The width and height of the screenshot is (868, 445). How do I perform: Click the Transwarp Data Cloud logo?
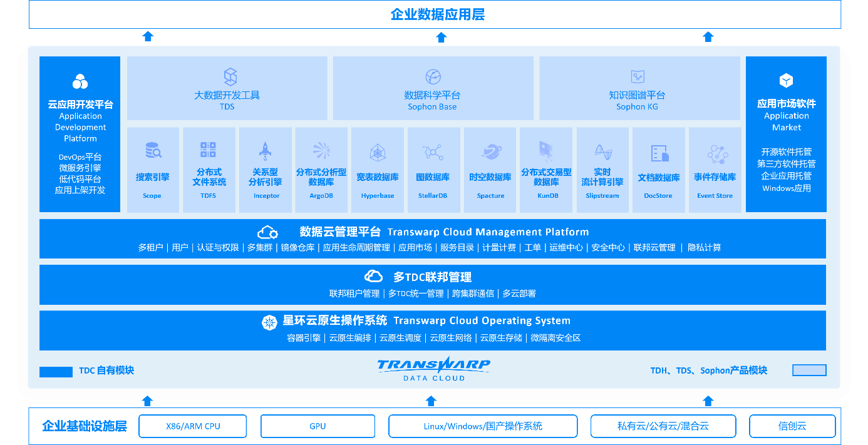click(x=432, y=369)
